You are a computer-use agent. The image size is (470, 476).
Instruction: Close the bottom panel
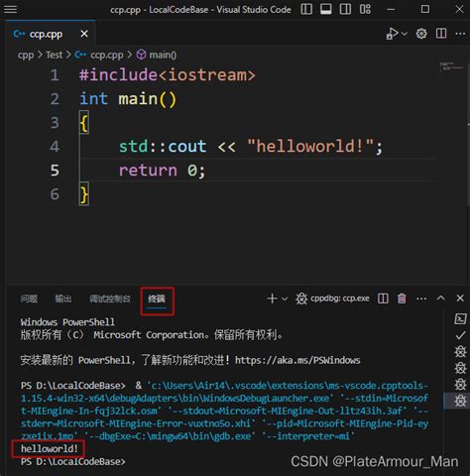(460, 298)
